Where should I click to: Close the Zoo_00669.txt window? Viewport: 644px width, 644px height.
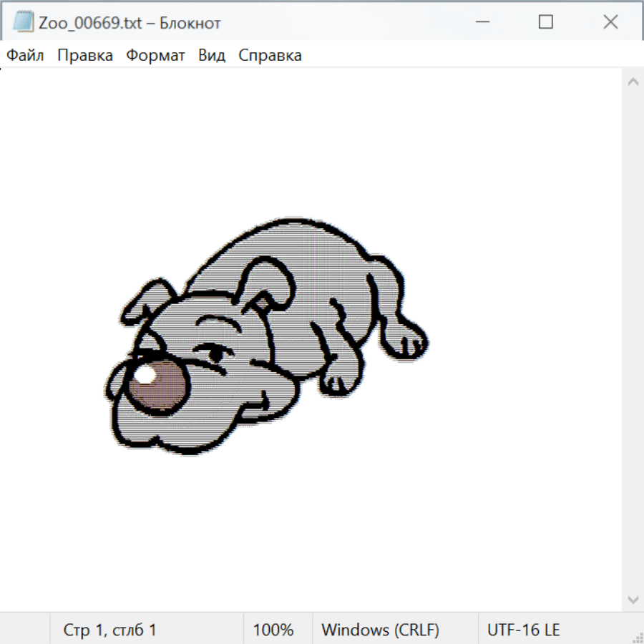610,22
